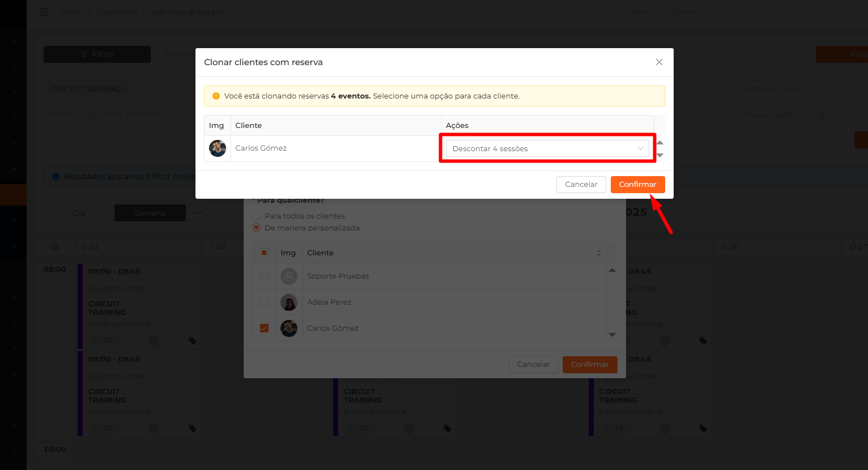868x470 pixels.
Task: Select De maneira personalizada radio button
Action: [257, 228]
